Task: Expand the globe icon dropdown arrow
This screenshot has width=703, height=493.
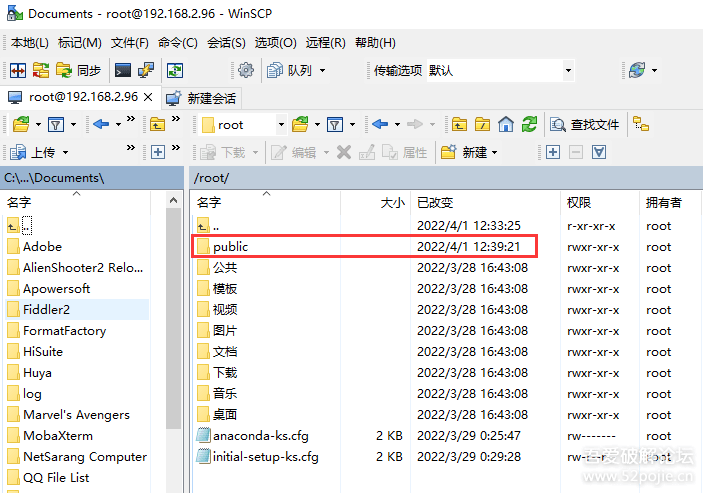Action: click(655, 70)
